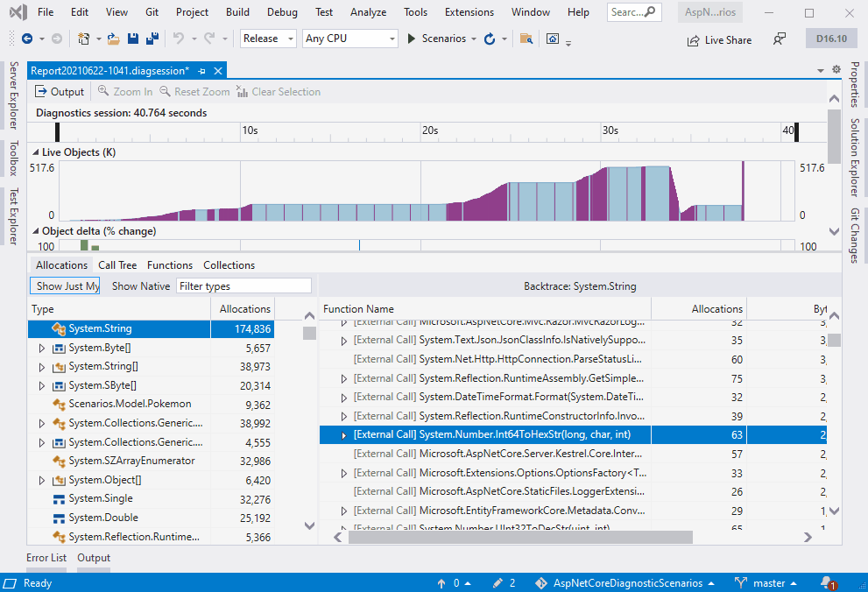Click the Open File folder icon

tap(114, 39)
